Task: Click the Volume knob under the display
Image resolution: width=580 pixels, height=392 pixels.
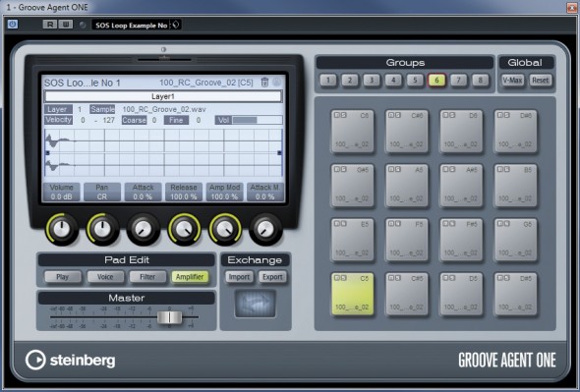Action: pos(62,229)
